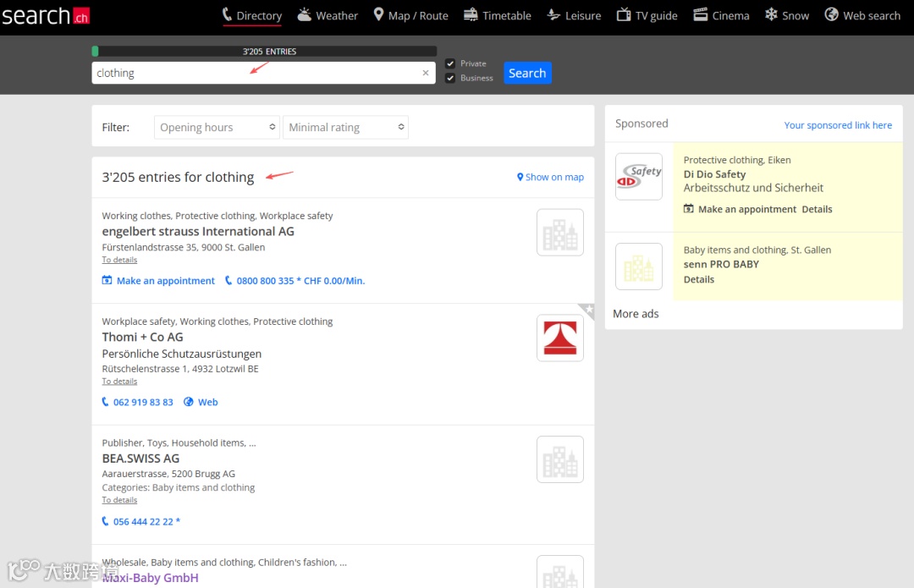
Task: Click engelbert strauss placeholder building thumbnail
Action: (x=560, y=233)
